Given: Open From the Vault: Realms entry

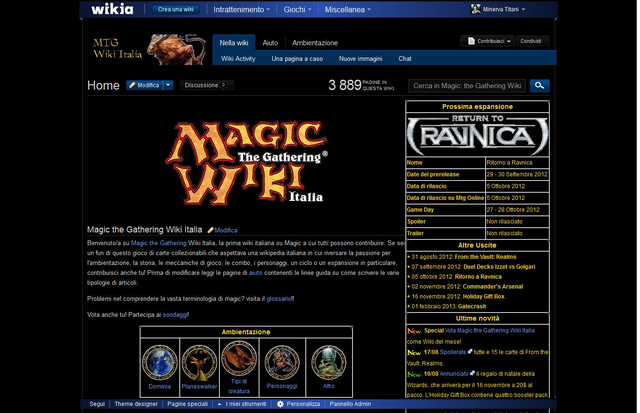Looking at the screenshot, I should (x=485, y=257).
